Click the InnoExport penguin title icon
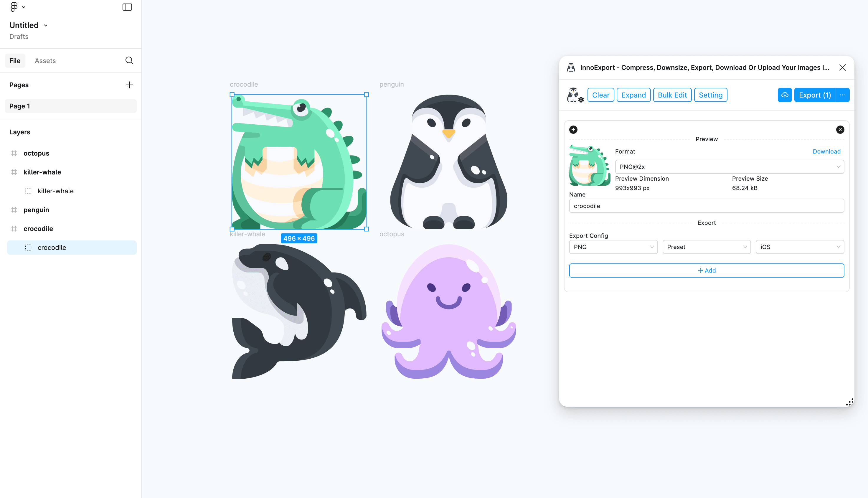The height and width of the screenshot is (498, 868). click(x=571, y=67)
